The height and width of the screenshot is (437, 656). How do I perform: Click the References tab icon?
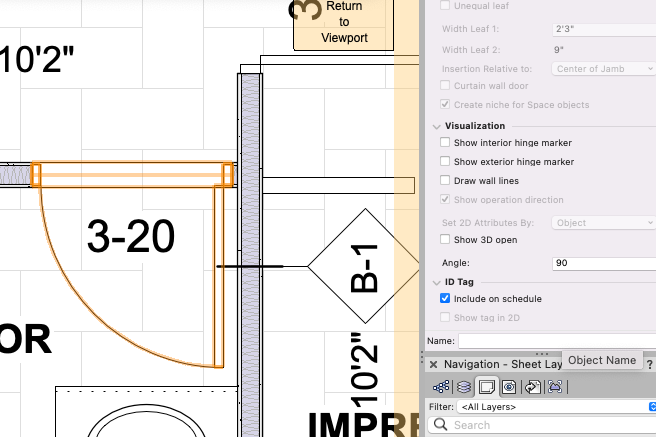click(x=554, y=386)
